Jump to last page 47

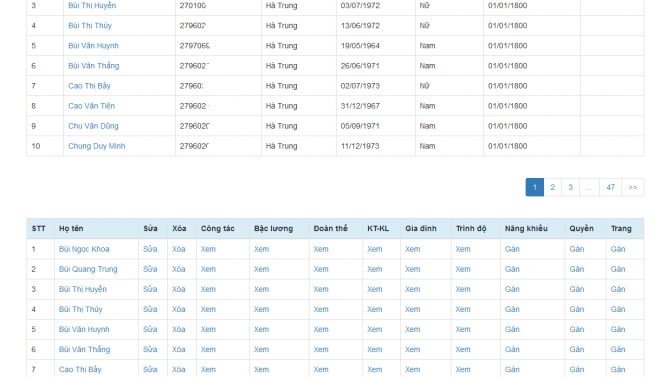point(611,187)
